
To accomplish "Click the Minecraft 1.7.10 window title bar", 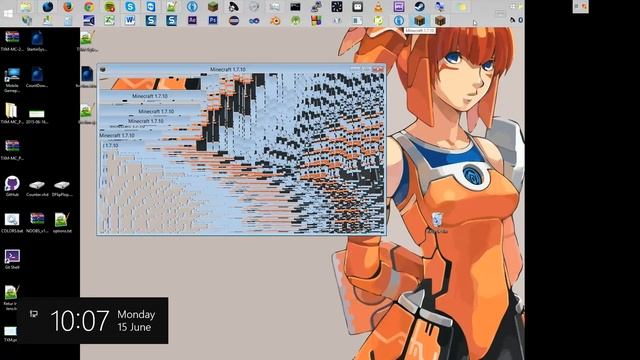I will click(228, 69).
